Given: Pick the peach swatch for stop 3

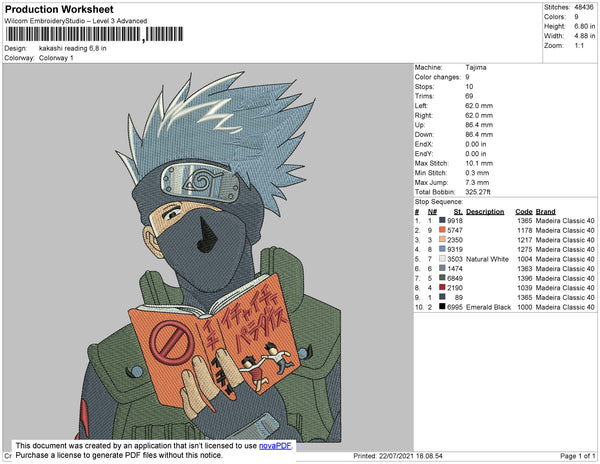Looking at the screenshot, I should (x=442, y=239).
